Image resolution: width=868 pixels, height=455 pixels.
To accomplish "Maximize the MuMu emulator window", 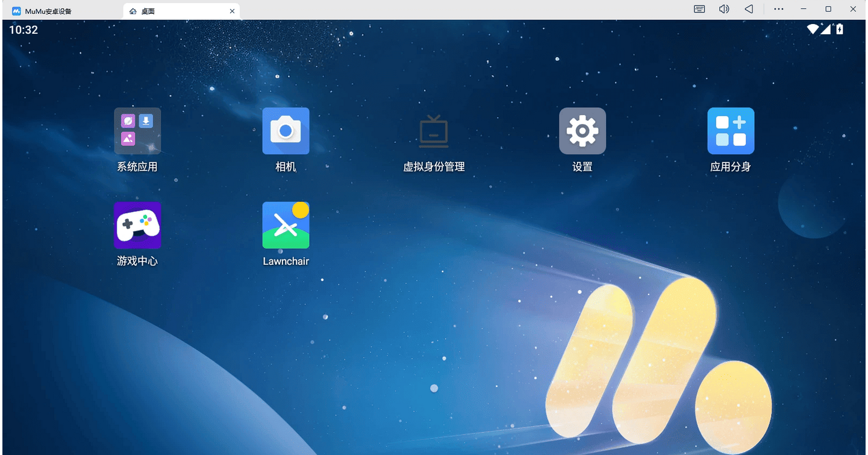I will pos(828,9).
